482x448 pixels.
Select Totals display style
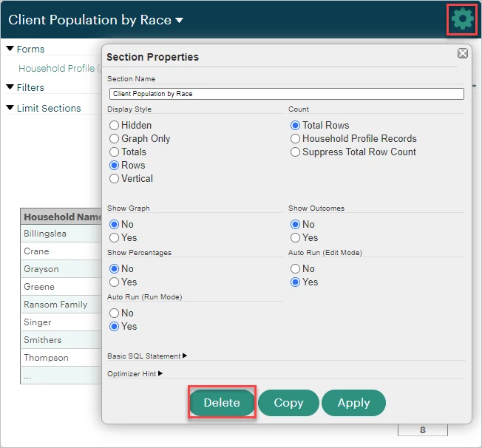(114, 152)
